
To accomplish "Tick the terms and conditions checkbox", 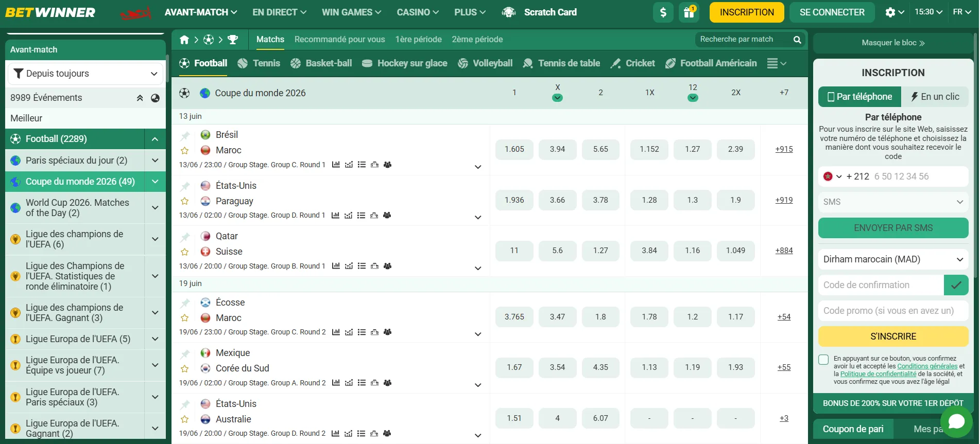I will [x=823, y=360].
